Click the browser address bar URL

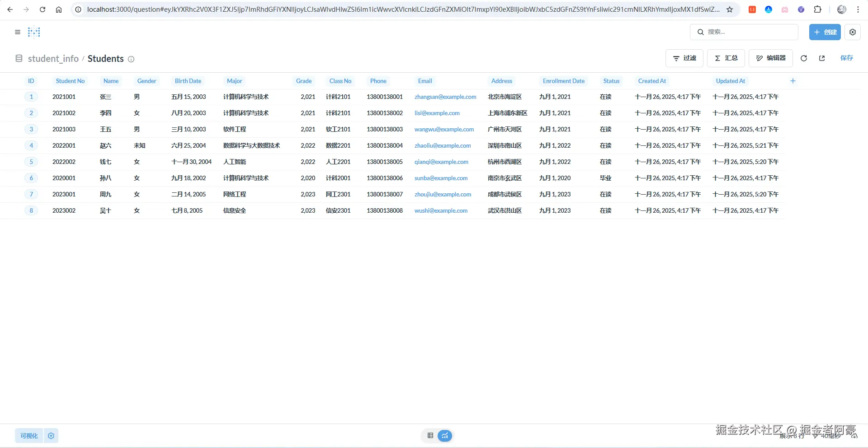[402, 9]
